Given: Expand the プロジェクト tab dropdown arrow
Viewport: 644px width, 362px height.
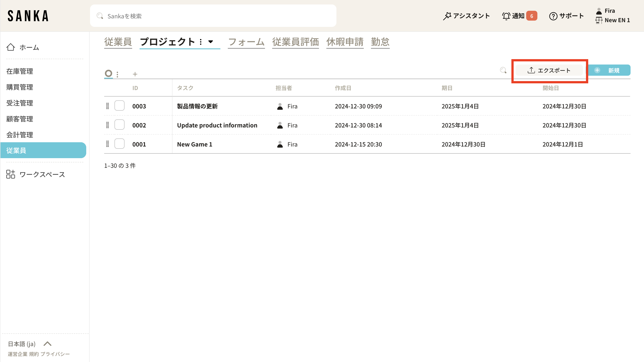Looking at the screenshot, I should tap(211, 42).
